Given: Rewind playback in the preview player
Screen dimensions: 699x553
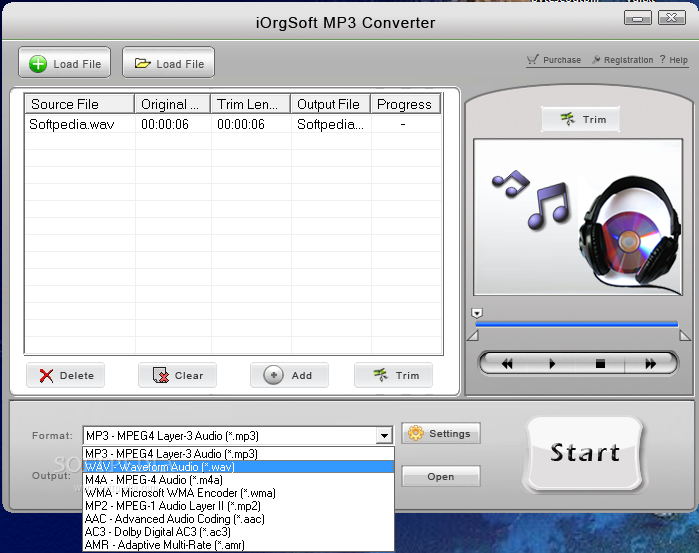Looking at the screenshot, I should pyautogui.click(x=506, y=363).
